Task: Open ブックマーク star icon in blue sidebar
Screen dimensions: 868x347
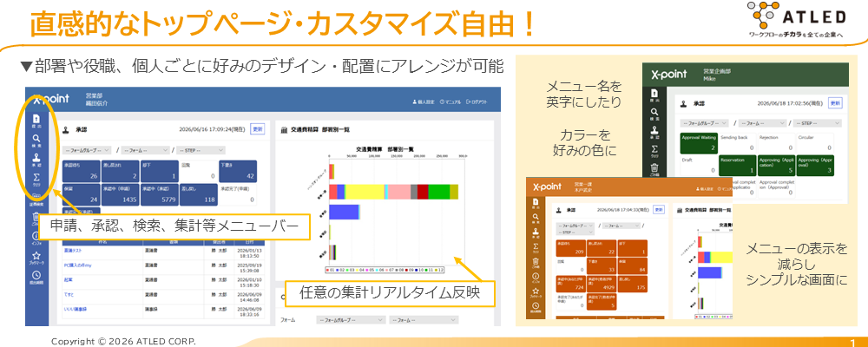Action: pyautogui.click(x=36, y=258)
